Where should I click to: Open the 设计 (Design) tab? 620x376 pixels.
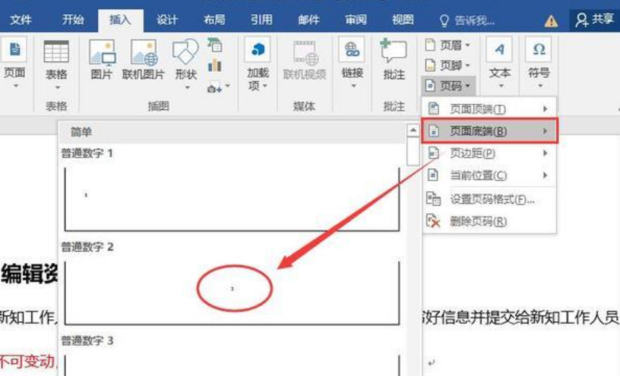click(167, 20)
